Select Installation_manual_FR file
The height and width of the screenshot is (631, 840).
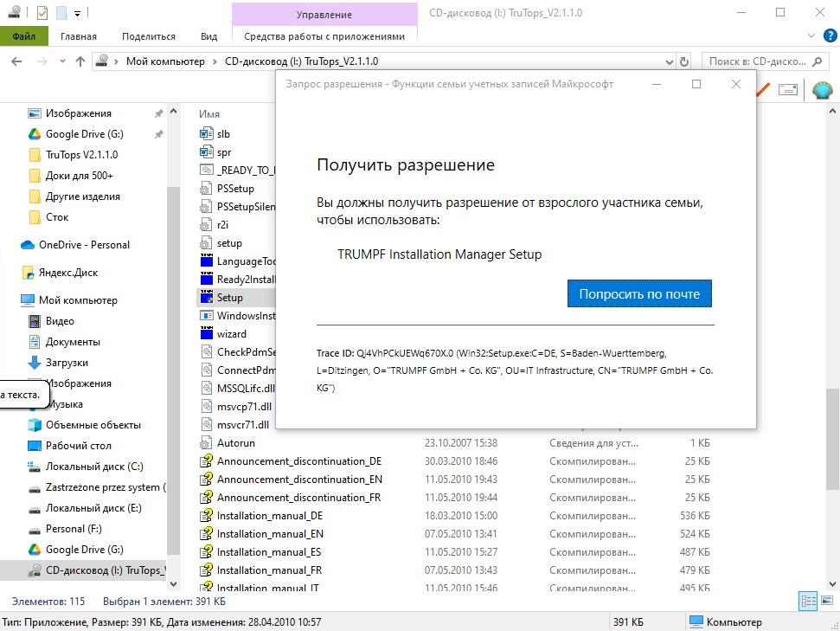tap(269, 570)
